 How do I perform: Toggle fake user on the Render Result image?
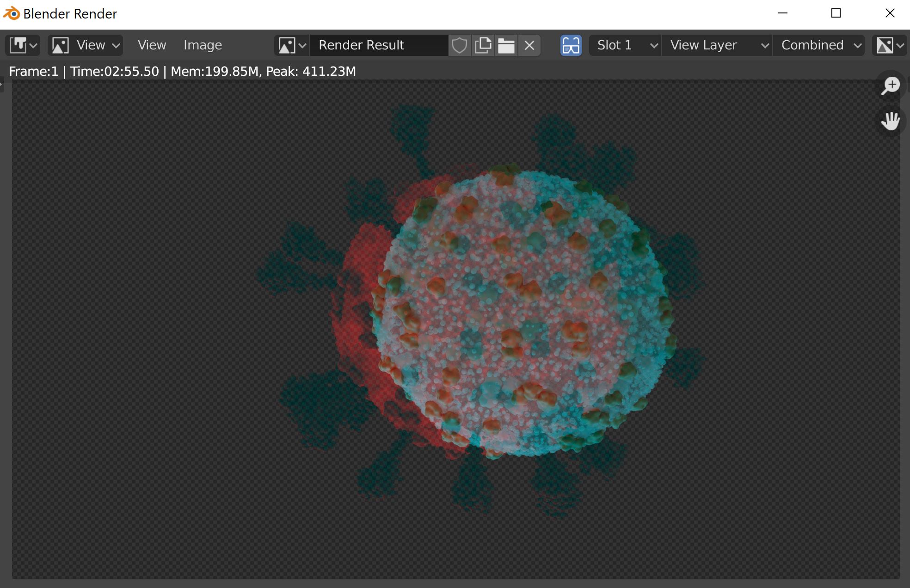pyautogui.click(x=460, y=45)
